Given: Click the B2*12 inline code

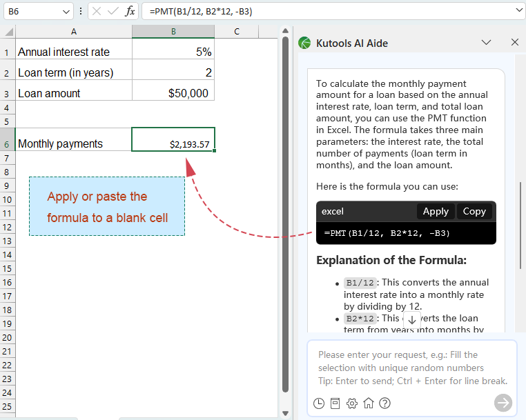Looking at the screenshot, I should tap(360, 319).
